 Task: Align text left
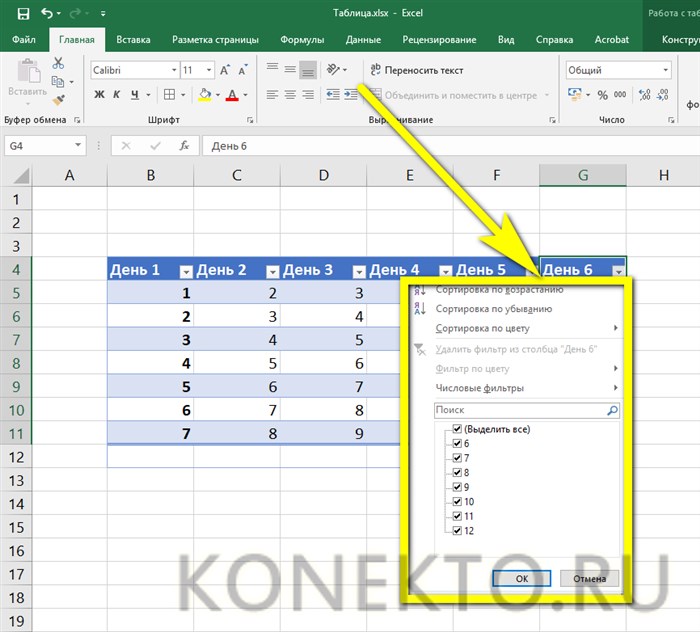(x=272, y=95)
